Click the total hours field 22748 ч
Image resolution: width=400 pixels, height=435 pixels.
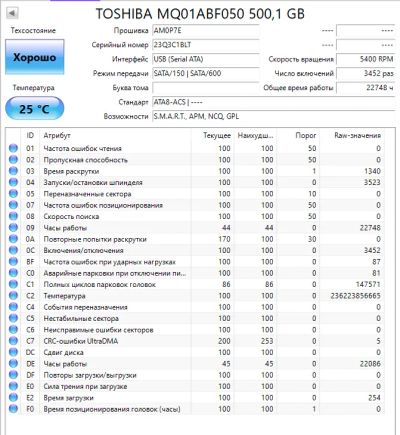(366, 88)
